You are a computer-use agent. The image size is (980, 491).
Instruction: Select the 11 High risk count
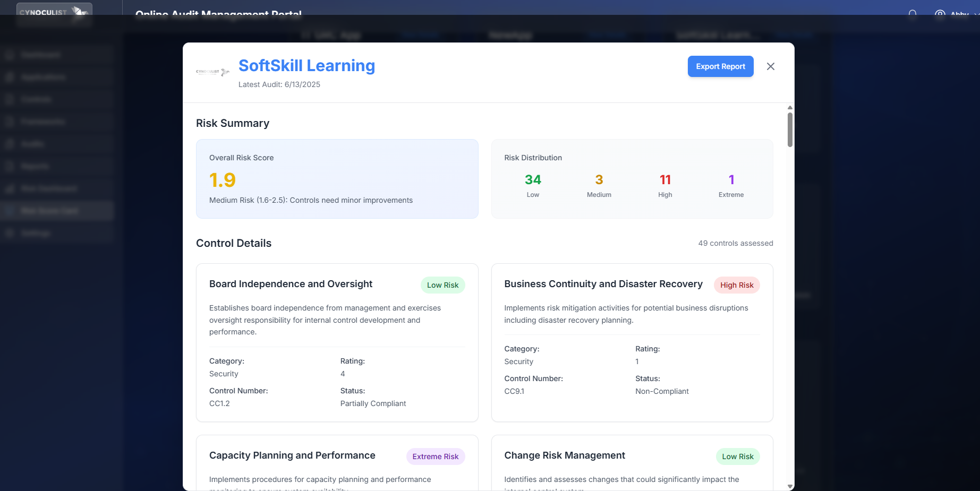coord(665,180)
